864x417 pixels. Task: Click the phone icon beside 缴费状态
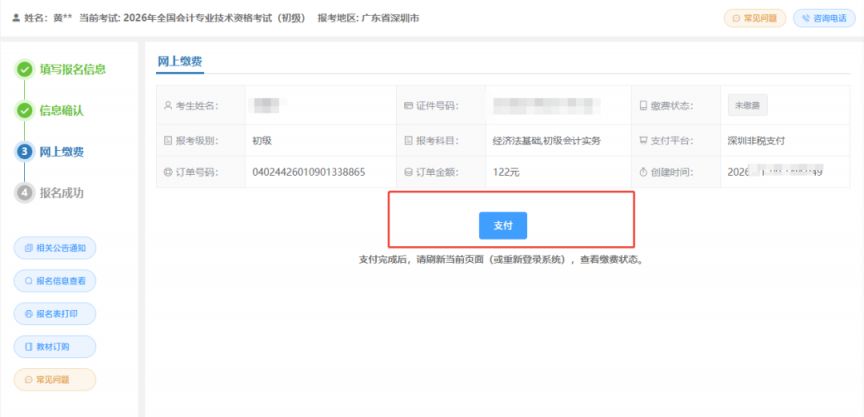point(643,106)
